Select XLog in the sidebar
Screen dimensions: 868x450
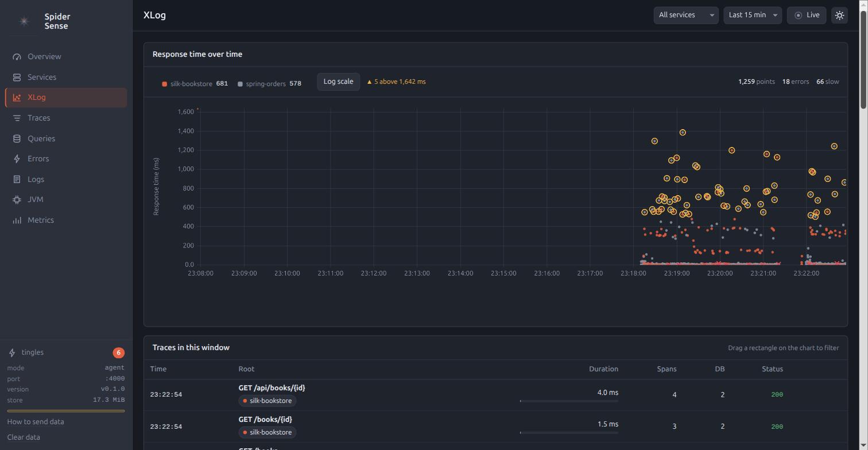coord(66,98)
